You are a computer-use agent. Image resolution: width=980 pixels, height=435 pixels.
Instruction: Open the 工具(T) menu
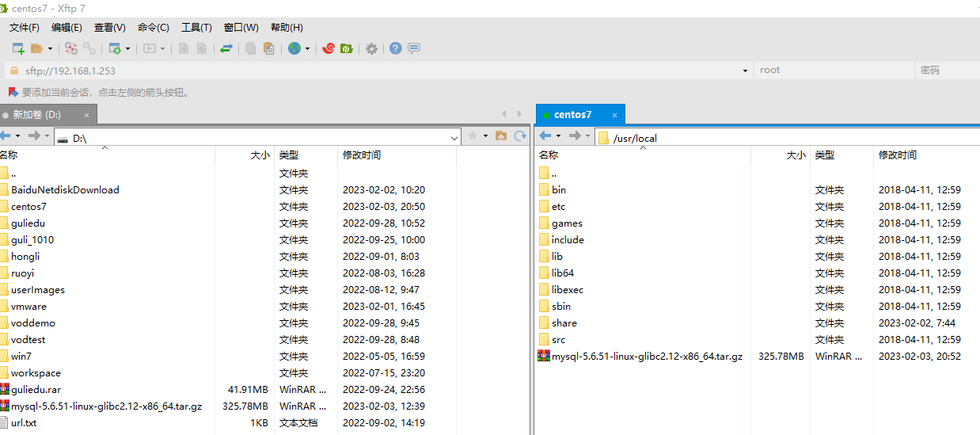(196, 28)
